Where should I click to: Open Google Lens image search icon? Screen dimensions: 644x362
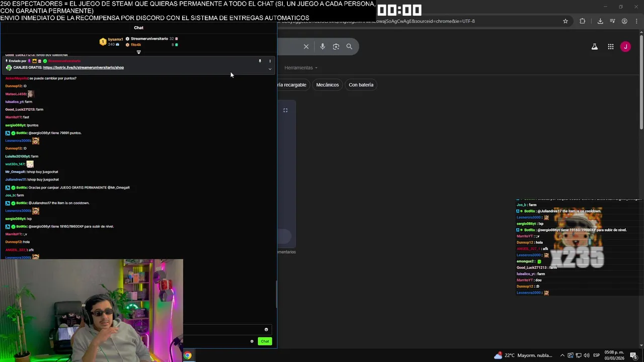[336, 46]
